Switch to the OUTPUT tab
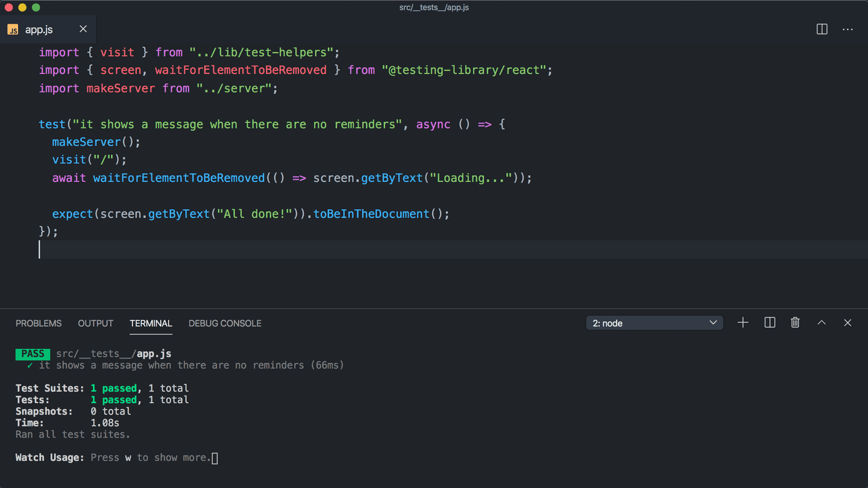868x488 pixels. pos(95,324)
